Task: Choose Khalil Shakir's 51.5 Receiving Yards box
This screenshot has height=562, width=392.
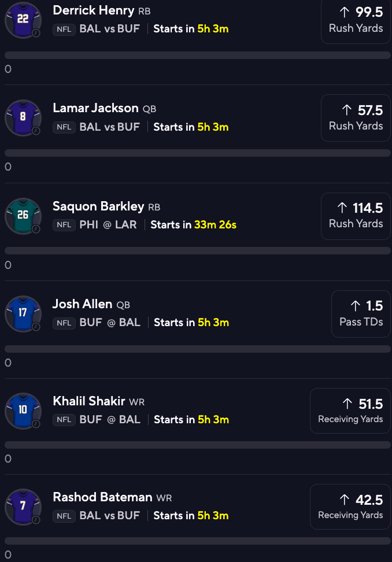Action: point(350,411)
